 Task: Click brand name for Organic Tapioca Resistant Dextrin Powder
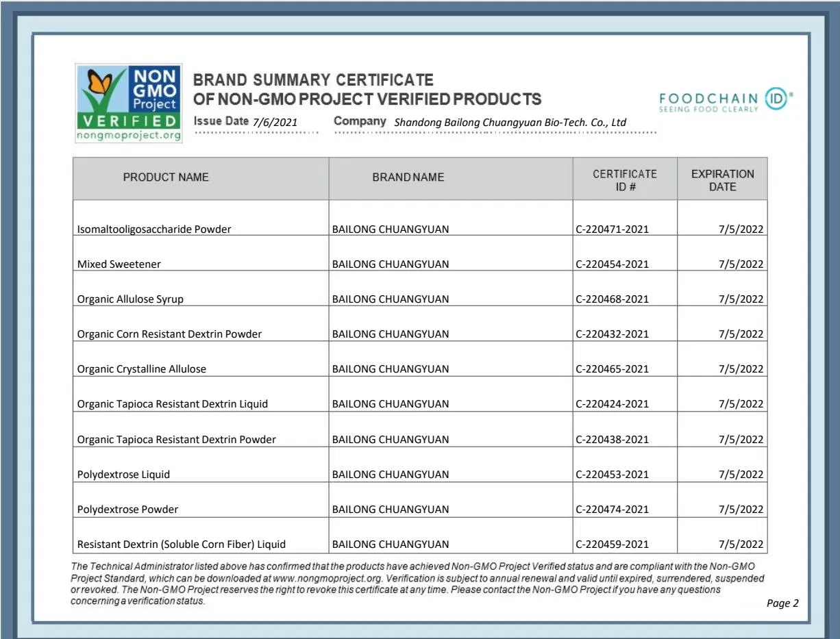(391, 440)
